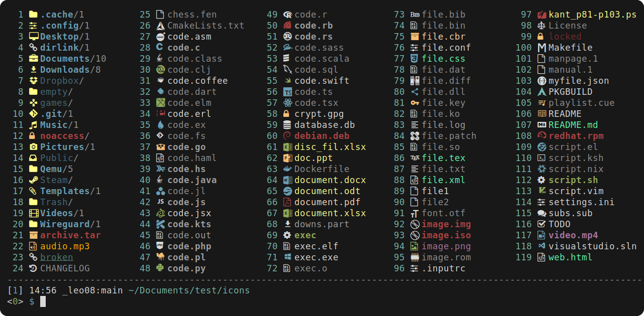Click the Python icon beside code.py
The width and height of the screenshot is (644, 316).
[x=160, y=269]
